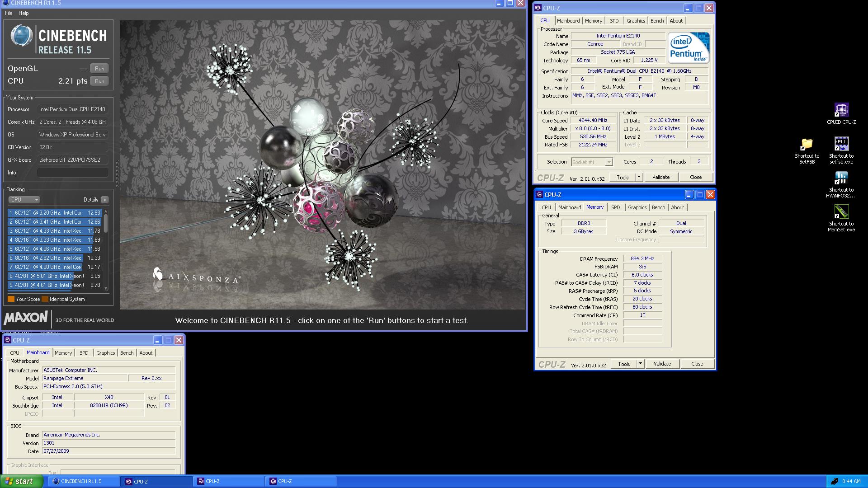Open Memory tab in Mainboard CPU-Z window
868x488 pixels.
pyautogui.click(x=63, y=353)
